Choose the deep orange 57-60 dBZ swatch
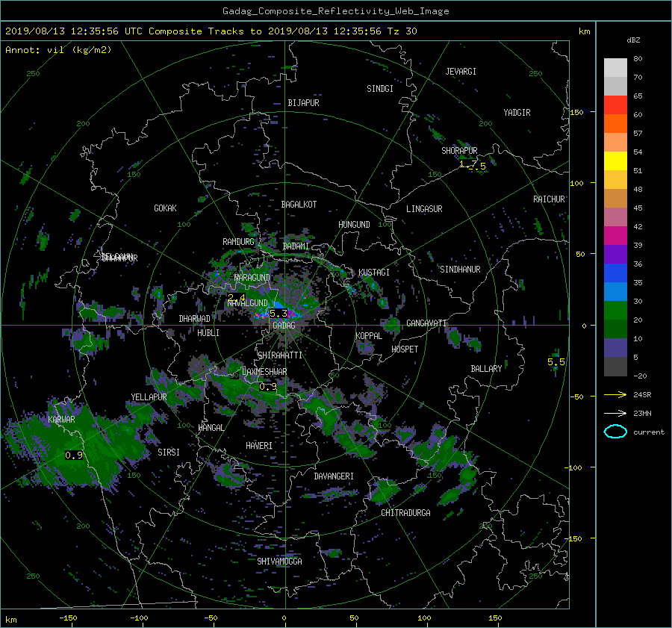The width and height of the screenshot is (672, 628). click(x=615, y=124)
